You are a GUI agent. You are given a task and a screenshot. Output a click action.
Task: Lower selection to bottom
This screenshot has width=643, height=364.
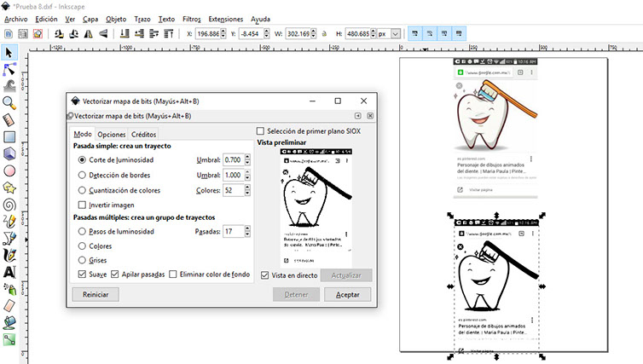coord(125,33)
